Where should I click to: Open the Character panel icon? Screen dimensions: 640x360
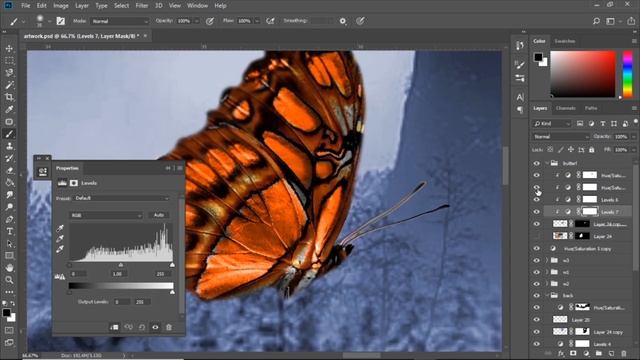pyautogui.click(x=520, y=97)
